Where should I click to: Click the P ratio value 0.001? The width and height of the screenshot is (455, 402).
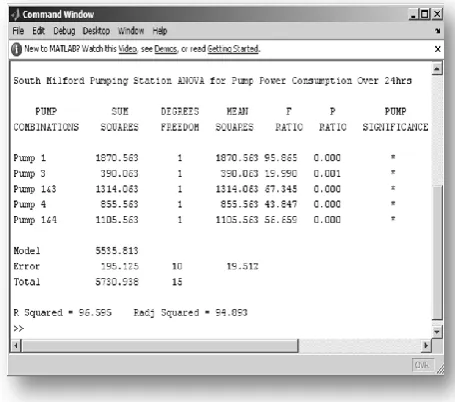coord(327,173)
